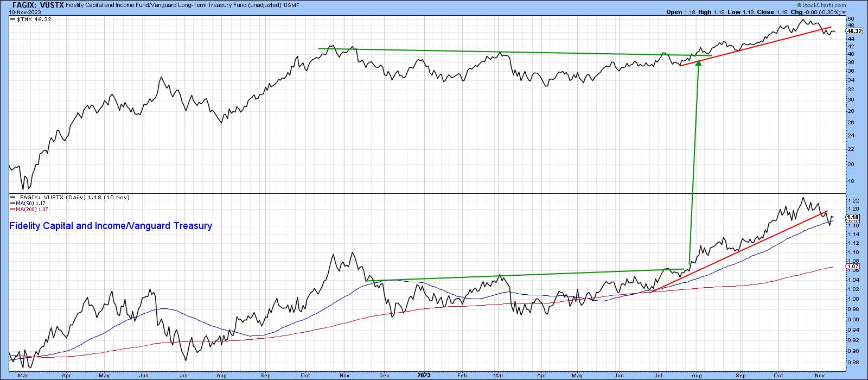Click the "40" level on the $TNX axis
The height and width of the screenshot is (380, 868).
tap(851, 54)
